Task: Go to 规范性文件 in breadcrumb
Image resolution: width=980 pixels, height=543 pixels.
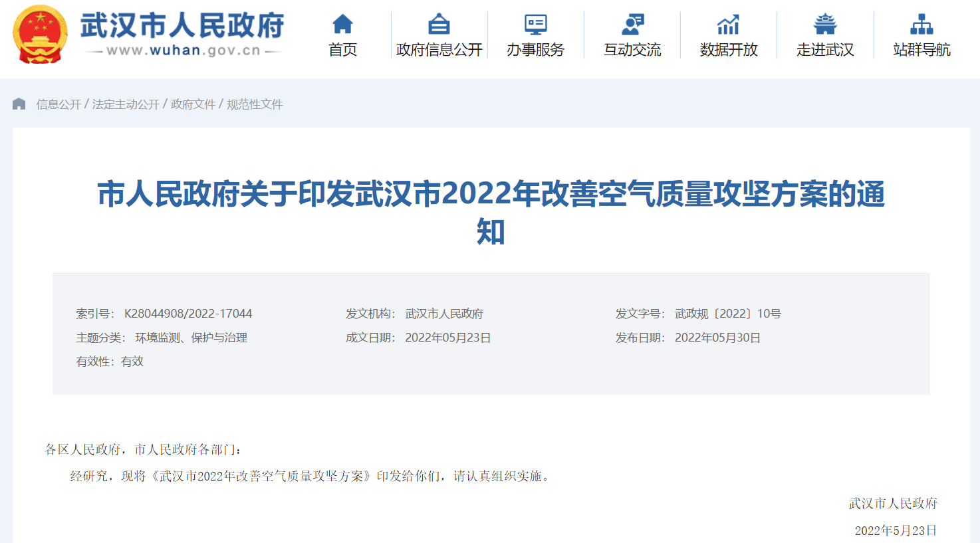Action: tap(255, 104)
